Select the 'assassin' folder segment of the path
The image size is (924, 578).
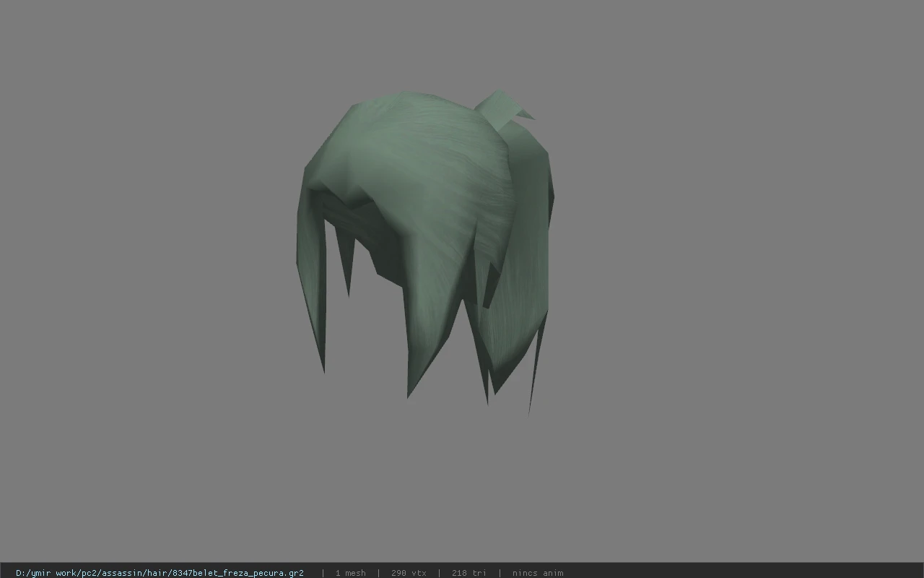121,573
